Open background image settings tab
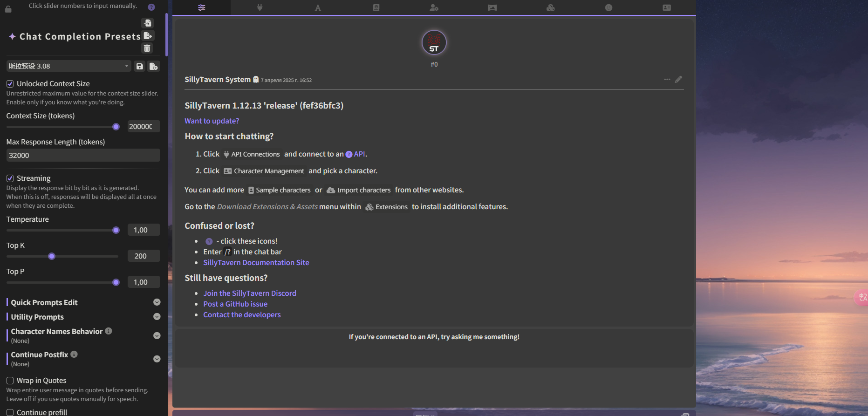Image resolution: width=868 pixels, height=416 pixels. tap(492, 7)
